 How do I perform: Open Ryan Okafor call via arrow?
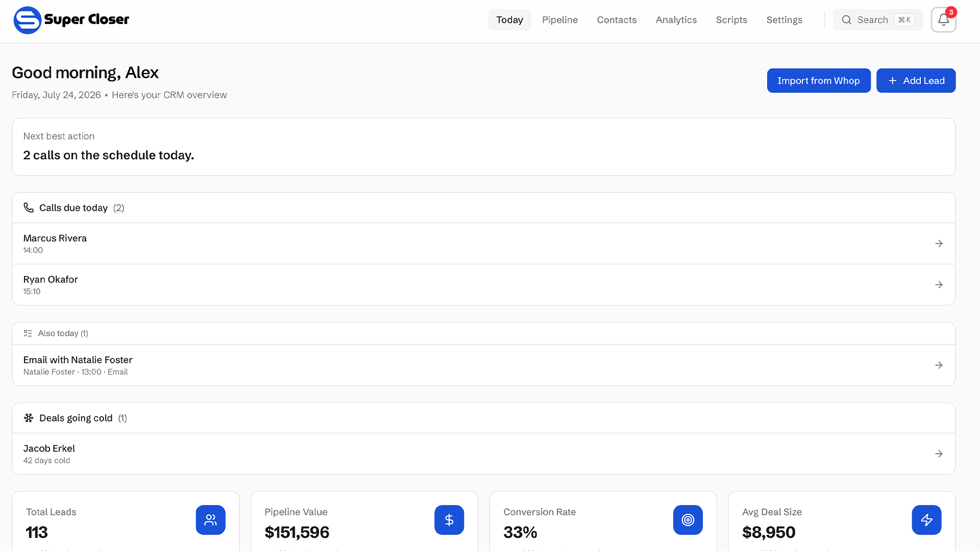tap(939, 285)
